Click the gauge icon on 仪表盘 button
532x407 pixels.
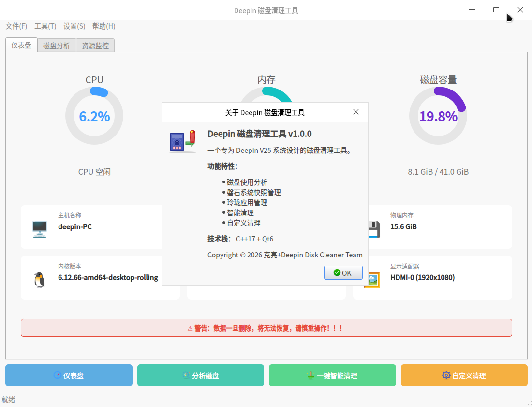tap(58, 375)
